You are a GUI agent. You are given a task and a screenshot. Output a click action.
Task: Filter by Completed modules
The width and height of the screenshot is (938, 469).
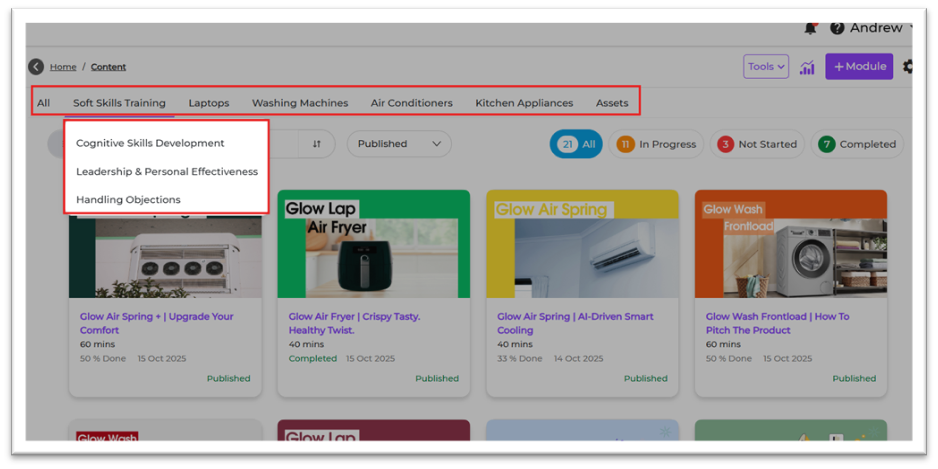point(857,144)
